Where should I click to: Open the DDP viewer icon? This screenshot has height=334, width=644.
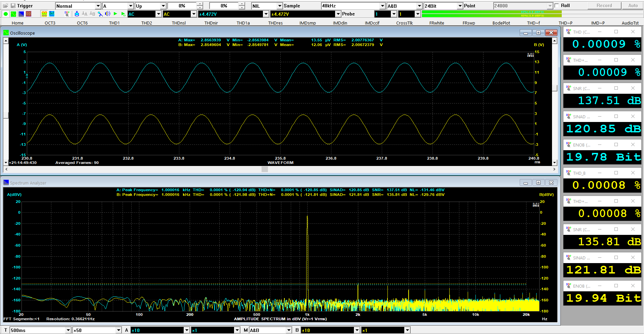(67, 14)
